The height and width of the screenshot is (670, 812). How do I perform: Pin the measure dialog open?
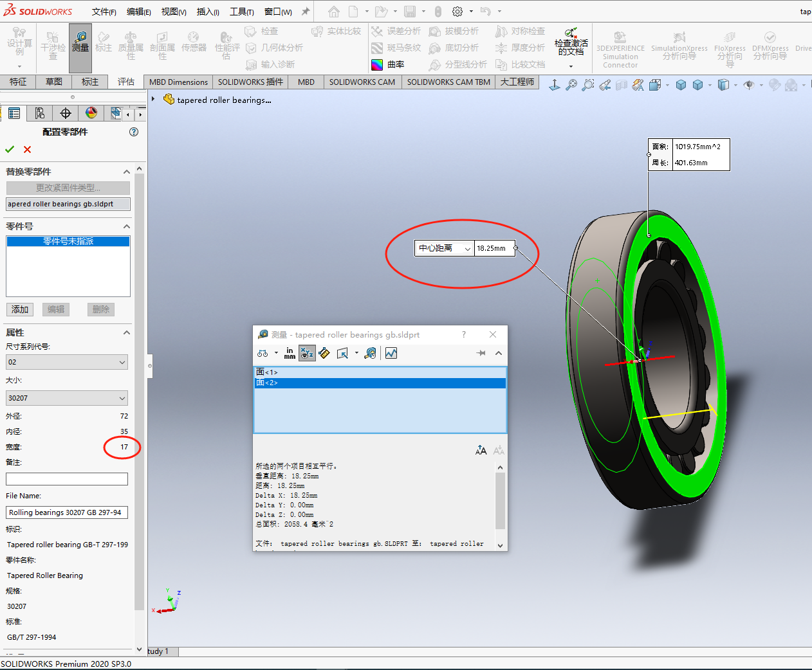click(481, 353)
